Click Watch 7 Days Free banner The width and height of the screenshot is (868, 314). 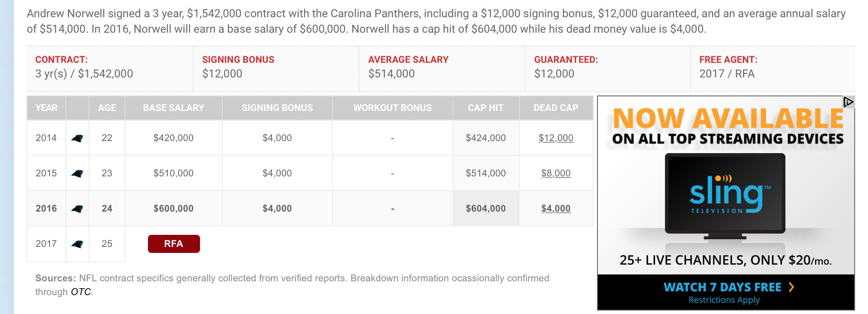point(726,292)
